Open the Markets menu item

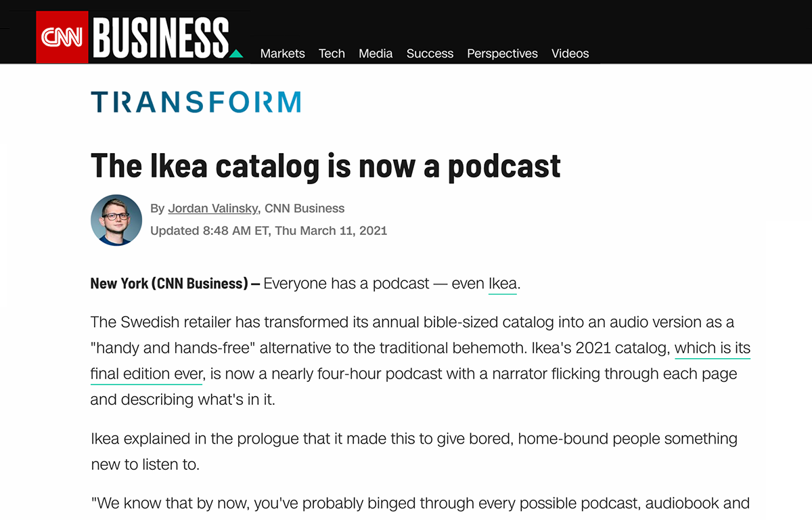click(282, 53)
